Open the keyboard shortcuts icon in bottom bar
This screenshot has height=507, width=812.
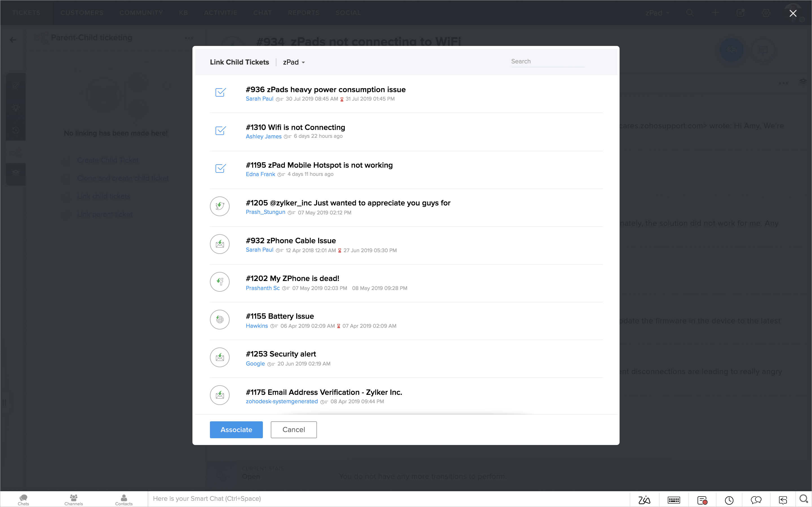click(x=674, y=500)
